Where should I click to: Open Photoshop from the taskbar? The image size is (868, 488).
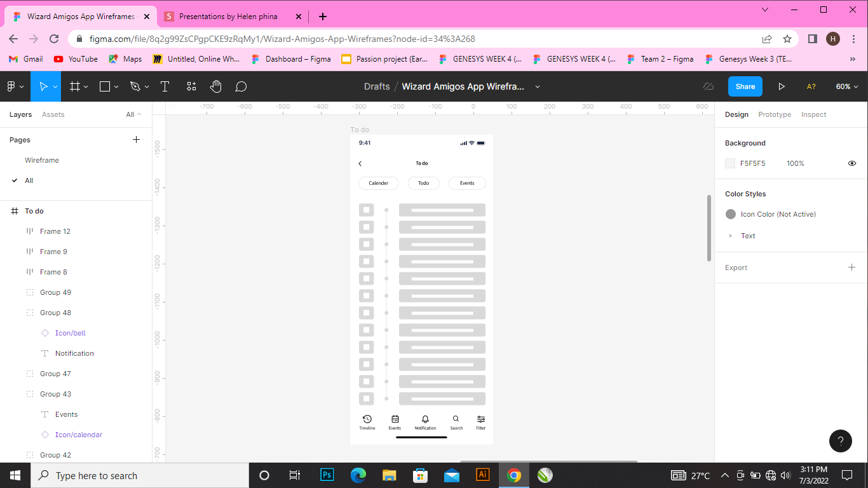[327, 475]
